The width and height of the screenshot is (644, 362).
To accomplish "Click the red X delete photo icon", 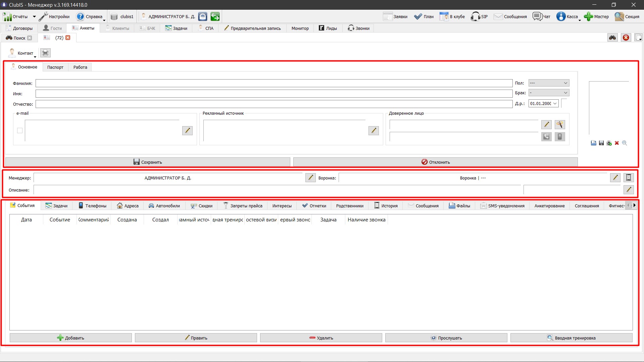I will (617, 143).
